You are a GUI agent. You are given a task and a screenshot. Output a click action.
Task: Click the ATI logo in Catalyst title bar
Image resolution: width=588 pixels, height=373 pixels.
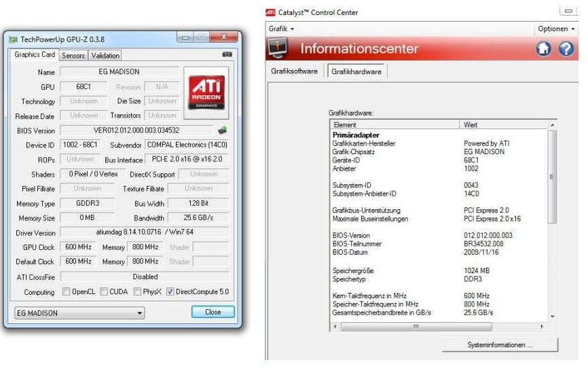[270, 13]
